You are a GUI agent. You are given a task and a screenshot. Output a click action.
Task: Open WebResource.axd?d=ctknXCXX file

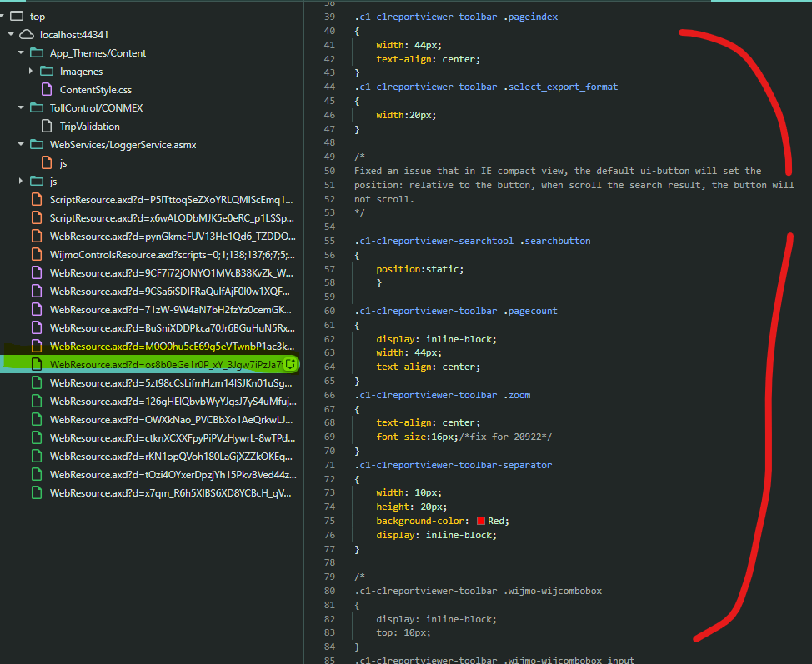point(173,438)
